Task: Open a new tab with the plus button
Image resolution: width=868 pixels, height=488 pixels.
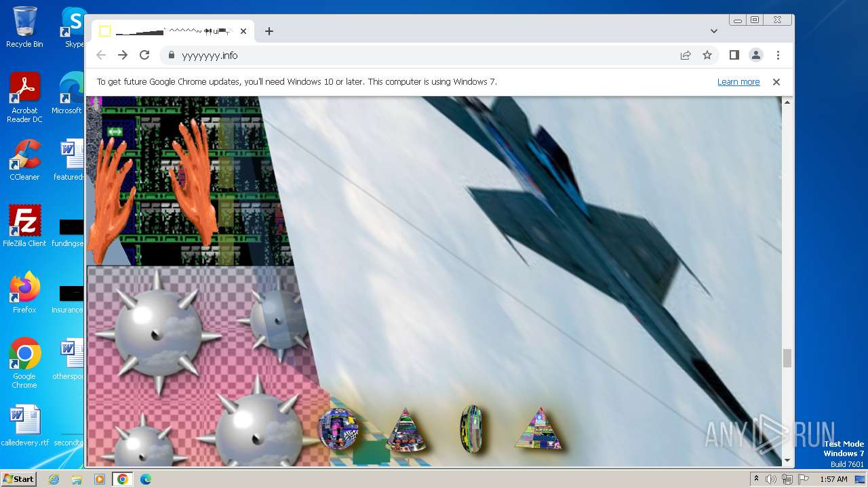Action: pyautogui.click(x=269, y=31)
